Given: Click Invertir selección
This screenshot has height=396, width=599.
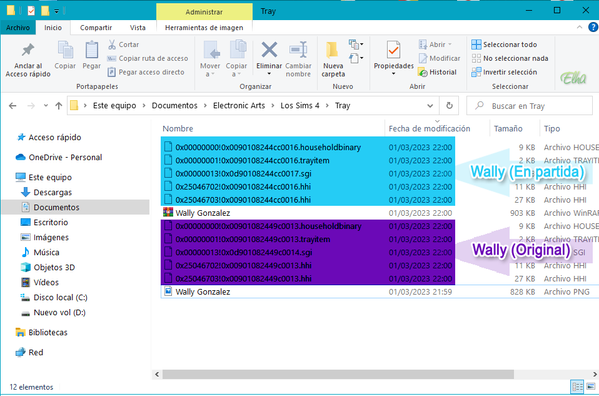Looking at the screenshot, I should (504, 72).
